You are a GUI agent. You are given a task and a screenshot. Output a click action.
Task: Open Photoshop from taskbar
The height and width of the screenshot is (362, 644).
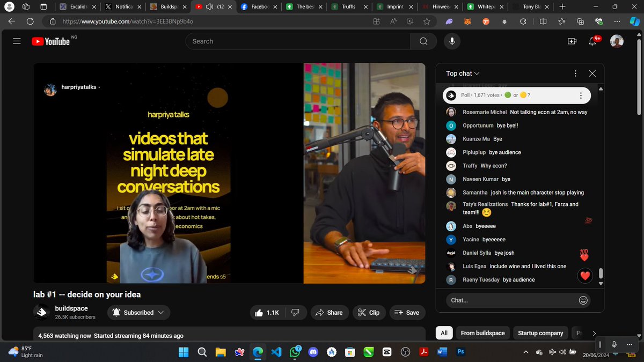pyautogui.click(x=460, y=352)
